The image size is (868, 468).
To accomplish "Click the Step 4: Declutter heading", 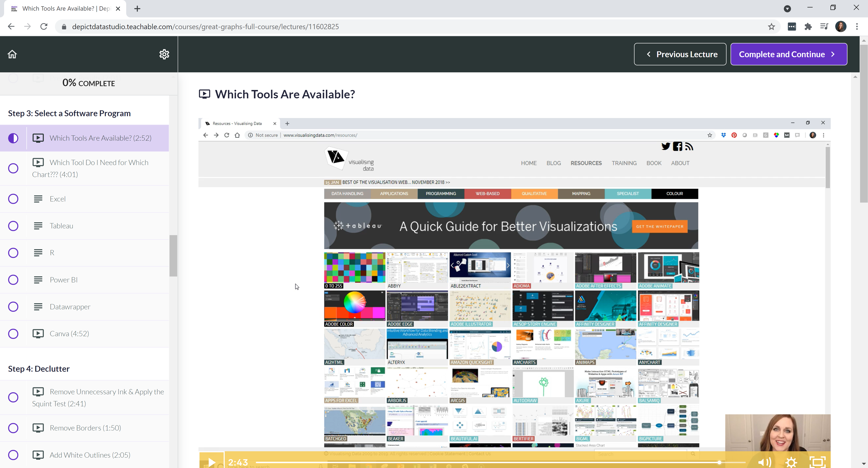I will pos(39,369).
